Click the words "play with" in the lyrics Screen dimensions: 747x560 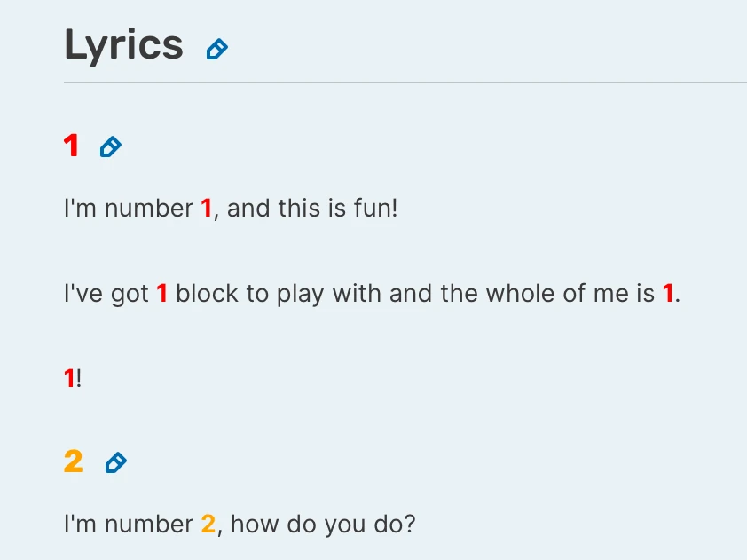click(318, 294)
